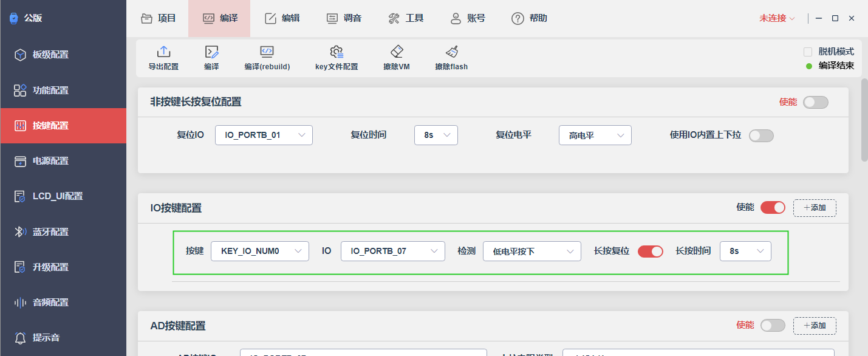Open 复位时间 dropdown showing 8s

436,135
